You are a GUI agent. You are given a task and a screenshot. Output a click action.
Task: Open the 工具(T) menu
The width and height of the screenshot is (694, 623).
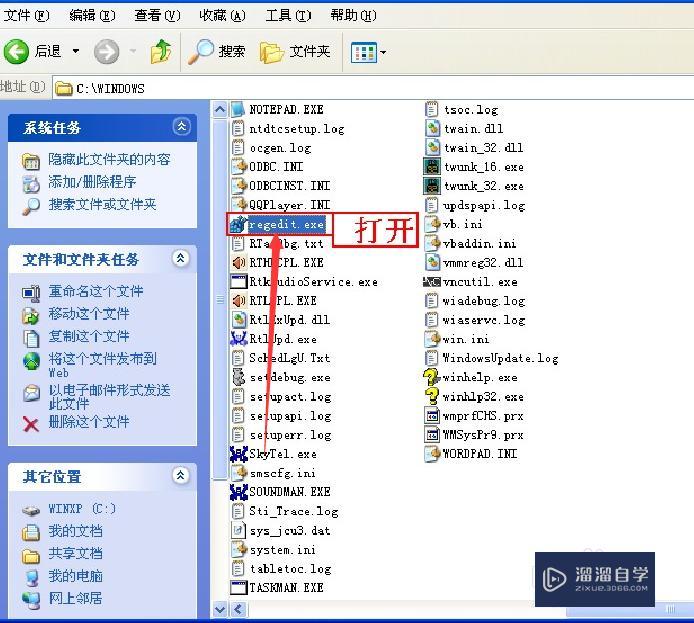click(x=288, y=15)
